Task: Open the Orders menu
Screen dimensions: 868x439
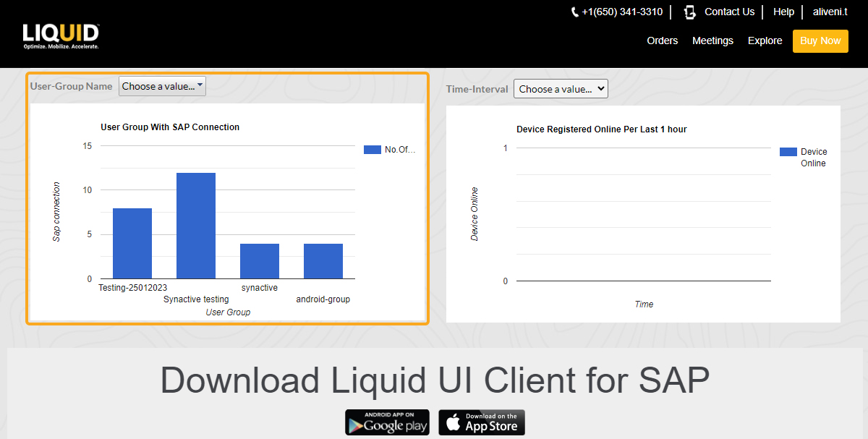Action: click(x=663, y=41)
